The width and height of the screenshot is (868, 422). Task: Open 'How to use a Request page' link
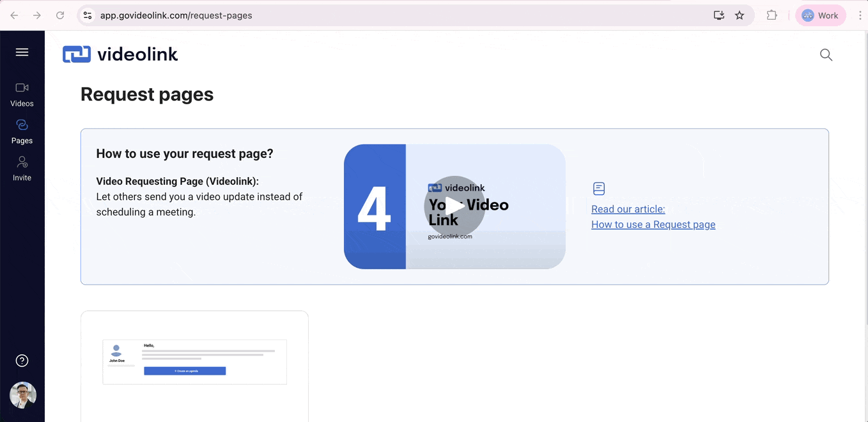[x=653, y=224]
